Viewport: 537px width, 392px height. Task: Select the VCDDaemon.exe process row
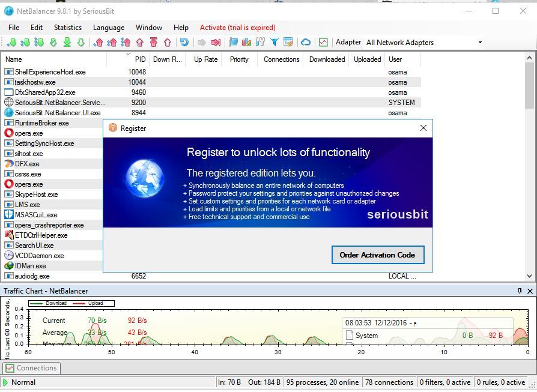(x=52, y=256)
